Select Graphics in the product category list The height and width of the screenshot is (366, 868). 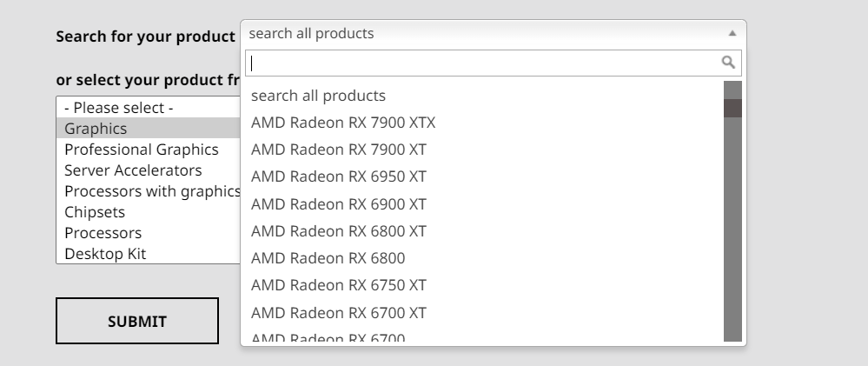(x=96, y=129)
